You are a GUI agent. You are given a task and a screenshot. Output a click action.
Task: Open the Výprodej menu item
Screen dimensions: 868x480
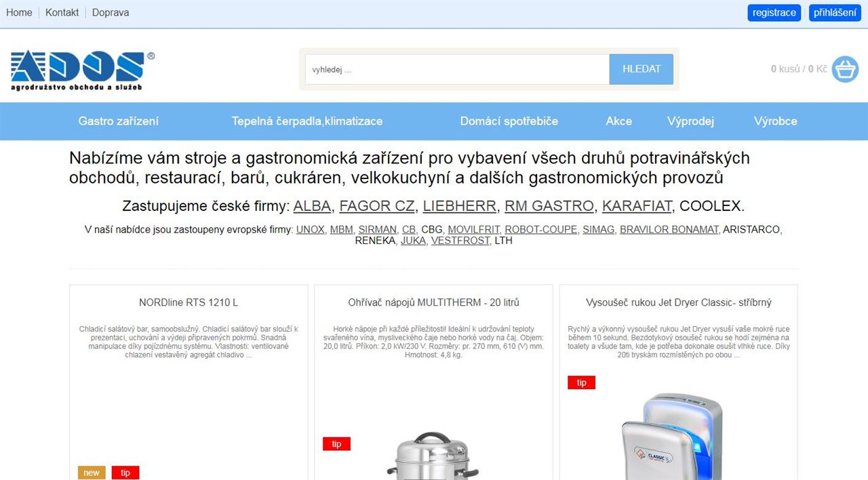click(691, 121)
